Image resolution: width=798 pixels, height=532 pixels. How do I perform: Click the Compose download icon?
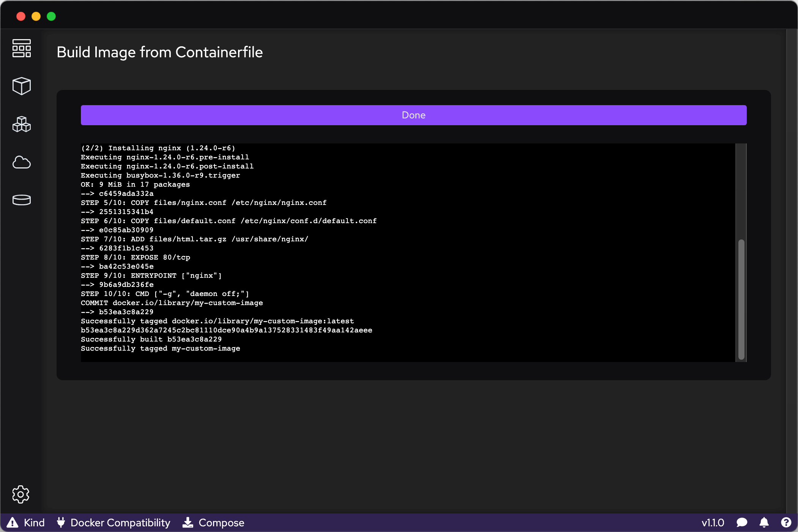[188, 523]
